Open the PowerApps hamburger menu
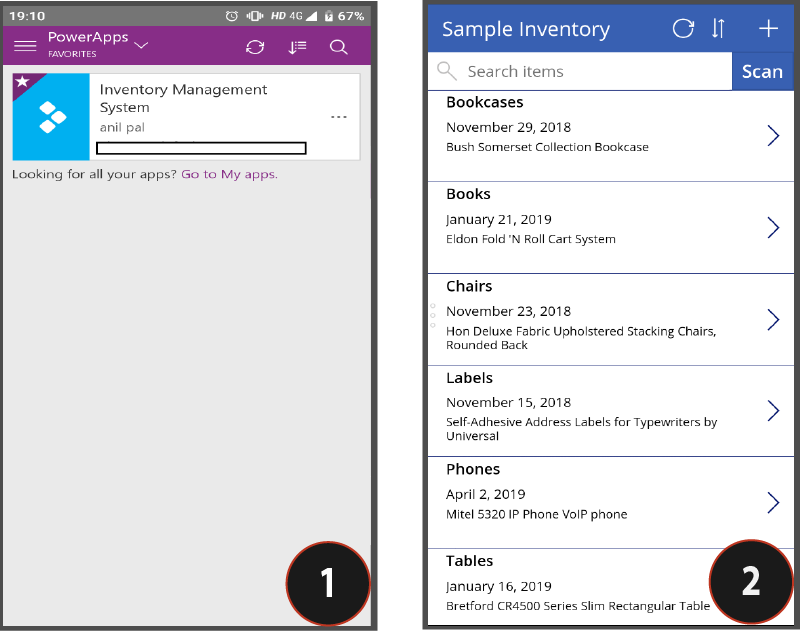800x631 pixels. pos(25,46)
